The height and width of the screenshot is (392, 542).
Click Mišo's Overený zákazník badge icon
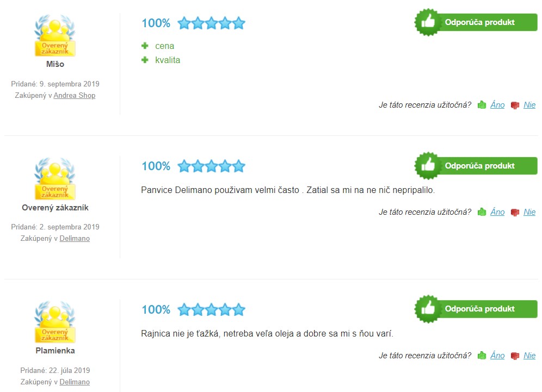tap(55, 35)
